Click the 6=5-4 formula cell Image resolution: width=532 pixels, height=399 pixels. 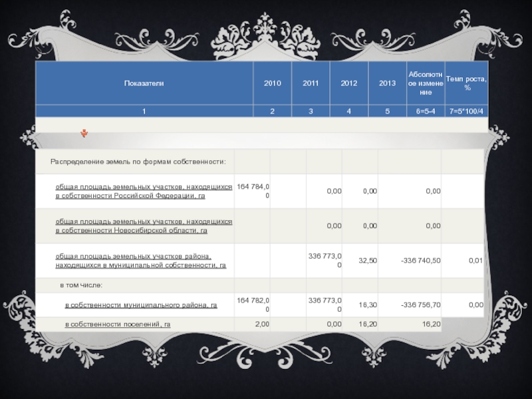pyautogui.click(x=424, y=110)
